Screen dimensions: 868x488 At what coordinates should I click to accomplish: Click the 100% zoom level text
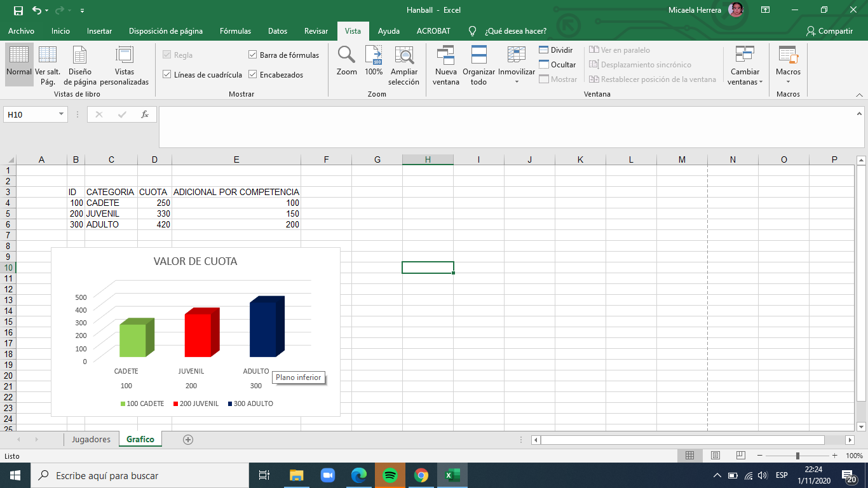[x=853, y=456]
